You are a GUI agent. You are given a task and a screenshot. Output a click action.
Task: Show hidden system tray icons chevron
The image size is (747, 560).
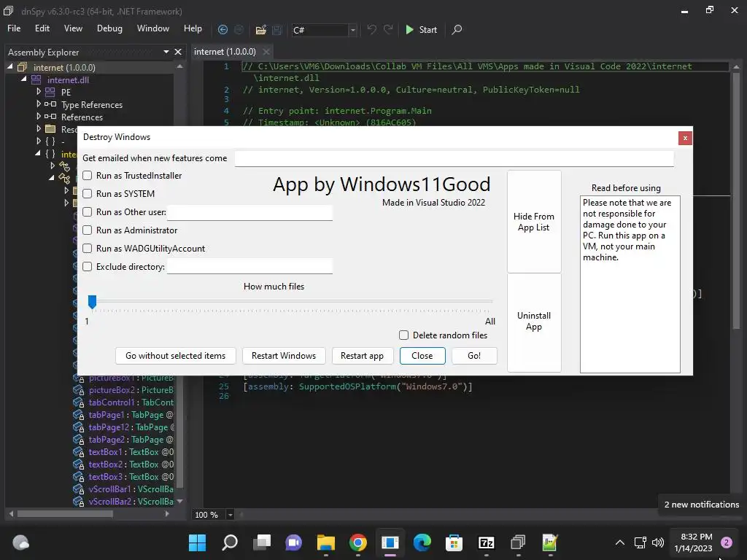point(620,542)
